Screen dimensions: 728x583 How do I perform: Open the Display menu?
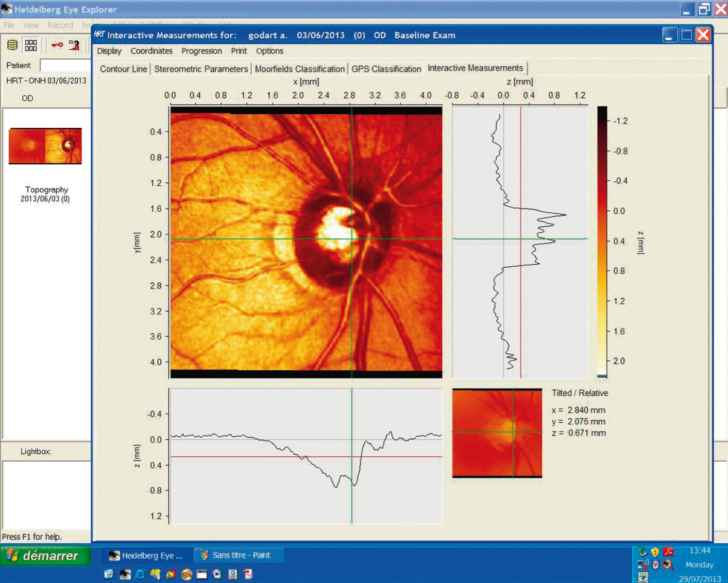pos(109,51)
